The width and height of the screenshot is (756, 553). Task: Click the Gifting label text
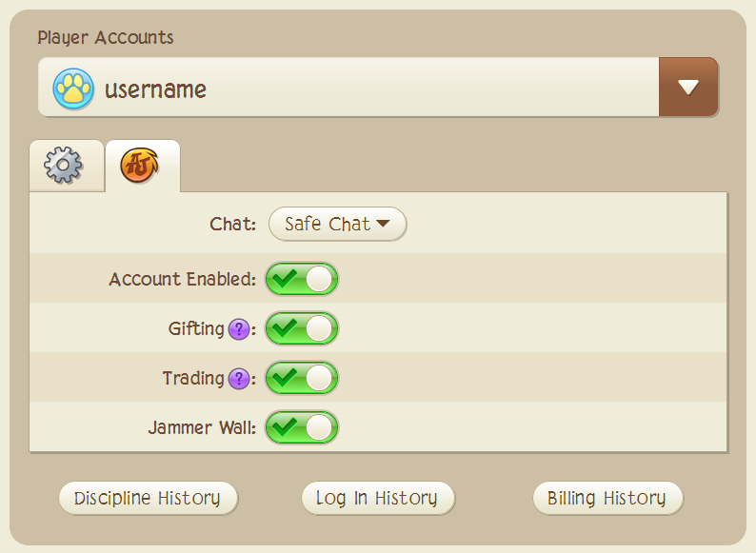pyautogui.click(x=196, y=329)
